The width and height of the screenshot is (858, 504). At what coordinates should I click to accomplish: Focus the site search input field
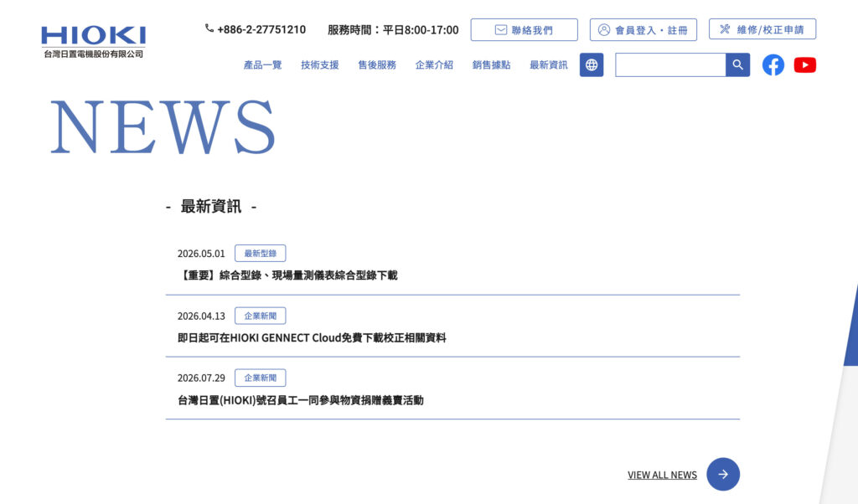[x=670, y=65]
